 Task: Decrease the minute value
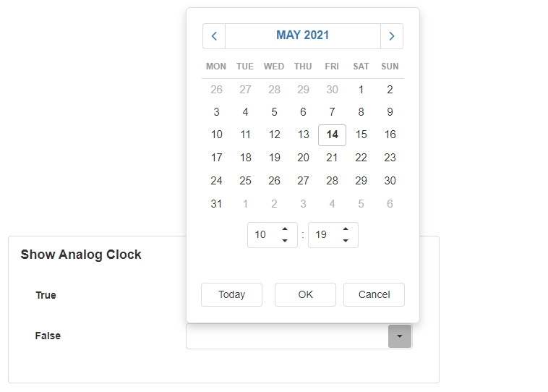coord(346,241)
